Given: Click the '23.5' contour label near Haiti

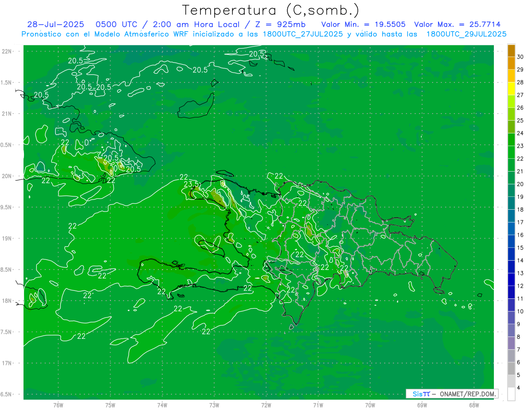Looking at the screenshot, I should [x=191, y=184].
